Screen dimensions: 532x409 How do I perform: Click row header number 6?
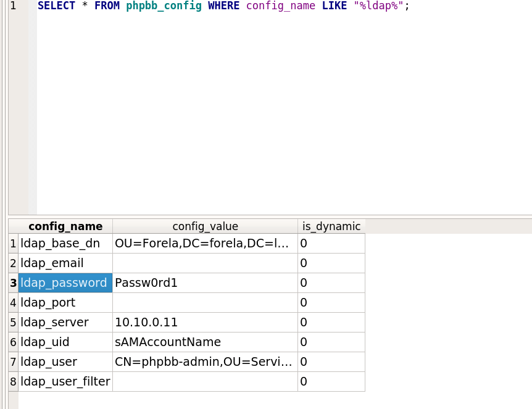pyautogui.click(x=13, y=342)
